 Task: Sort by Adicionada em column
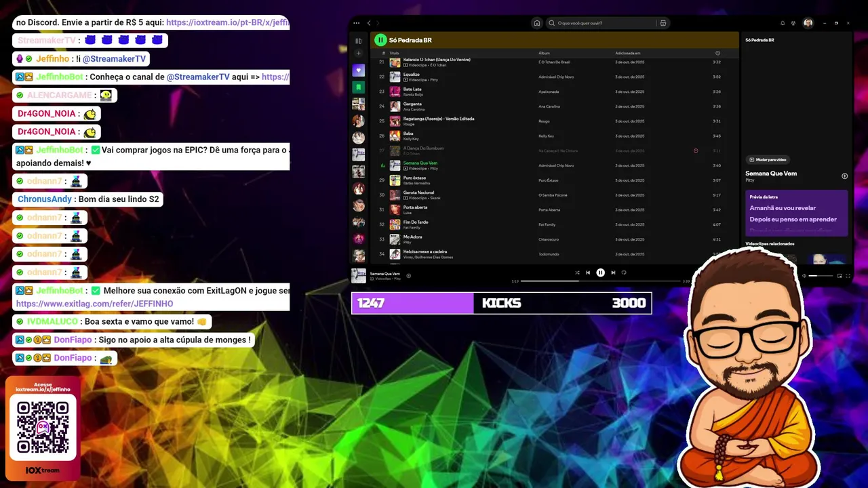point(628,53)
